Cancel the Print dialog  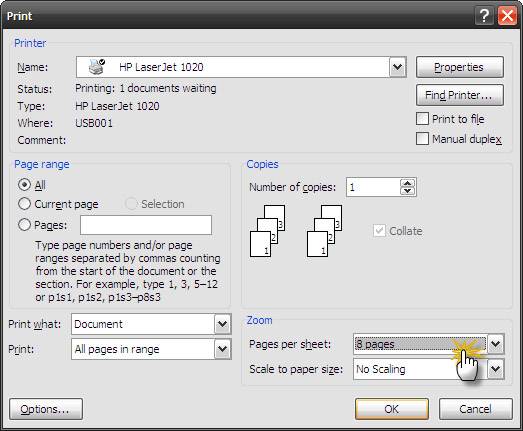tap(476, 409)
